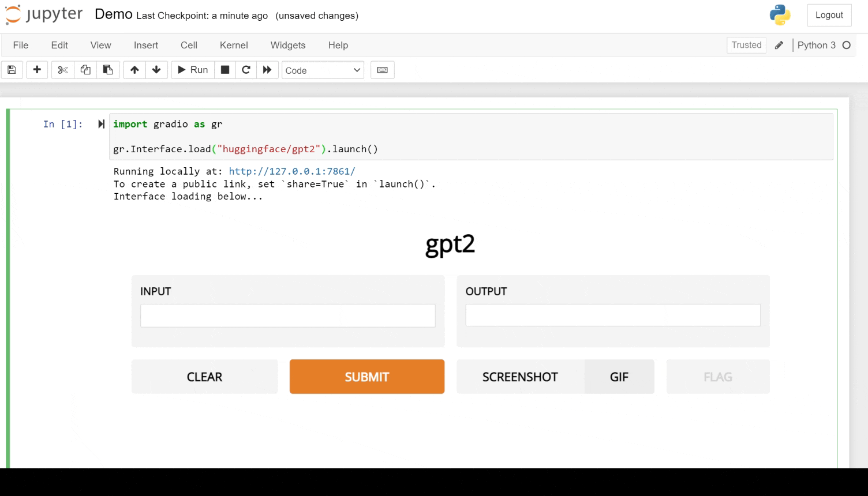This screenshot has width=868, height=496.
Task: Open the Kernel menu
Action: 234,45
